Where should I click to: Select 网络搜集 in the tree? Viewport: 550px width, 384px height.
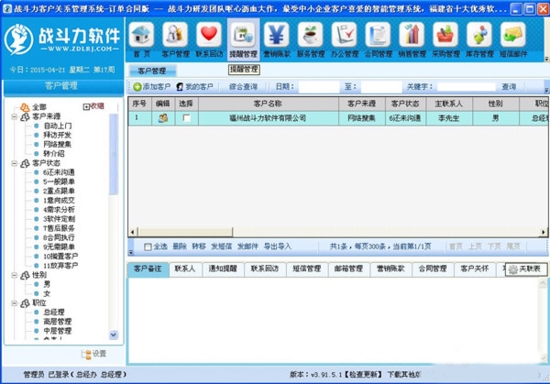57,144
